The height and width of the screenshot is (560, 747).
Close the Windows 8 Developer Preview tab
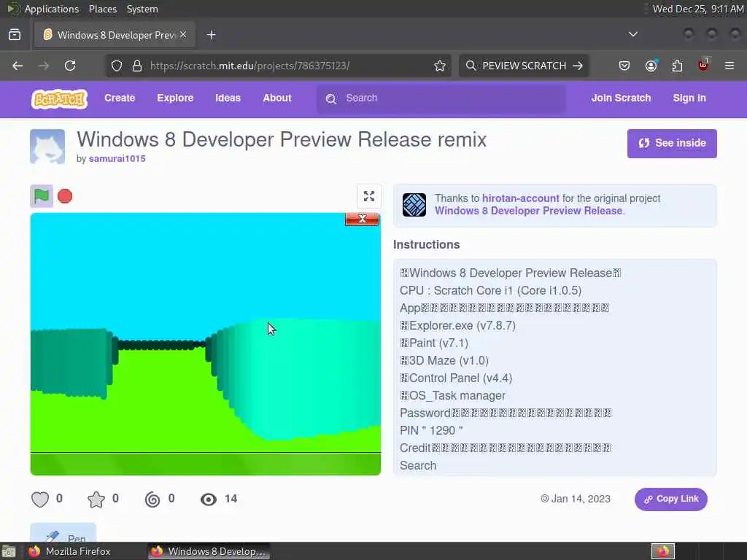pos(183,35)
